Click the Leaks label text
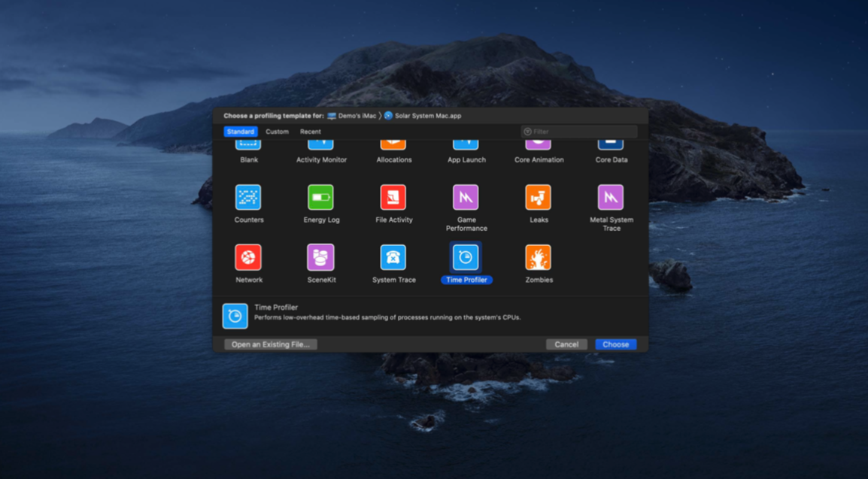The height and width of the screenshot is (479, 868). point(539,220)
